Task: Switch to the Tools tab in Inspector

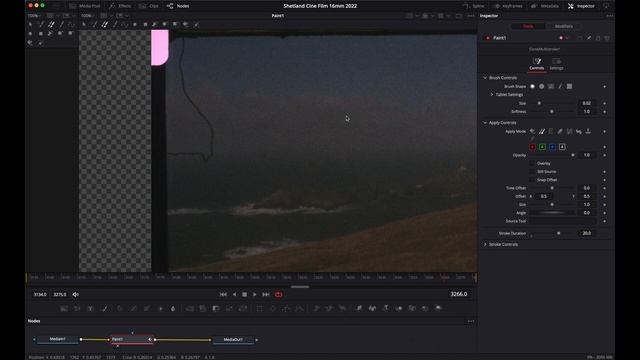Action: tap(528, 26)
